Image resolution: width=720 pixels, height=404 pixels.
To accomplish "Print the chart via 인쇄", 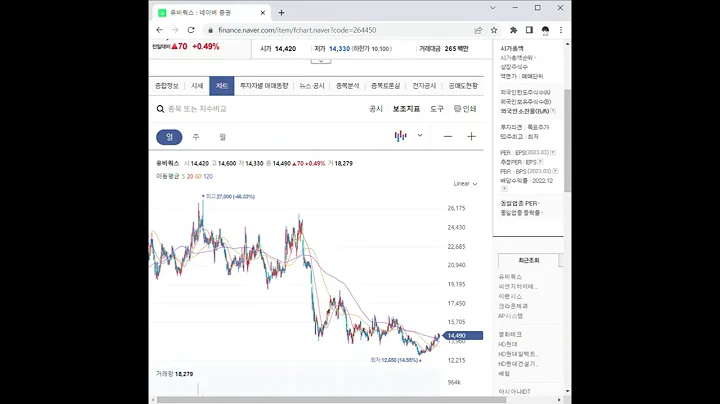I will (465, 109).
